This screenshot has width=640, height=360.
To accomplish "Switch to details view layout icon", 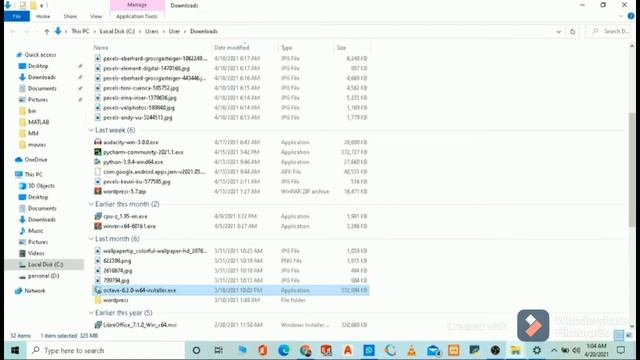I will [619, 336].
